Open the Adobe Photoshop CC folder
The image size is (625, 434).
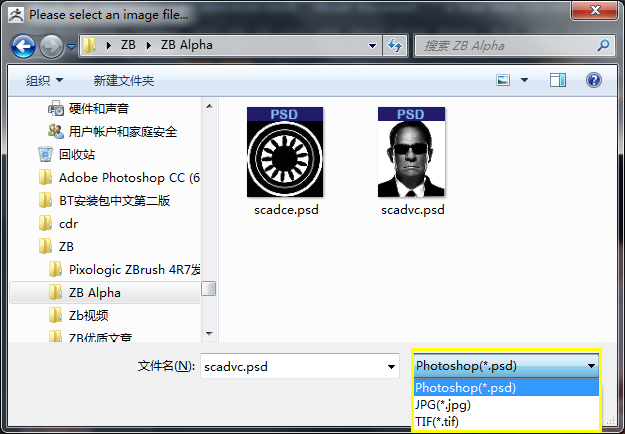click(x=130, y=177)
